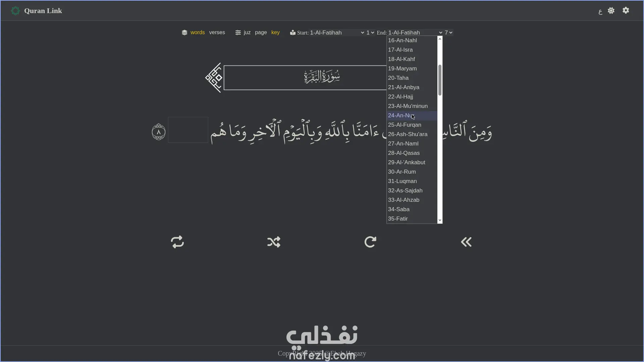The height and width of the screenshot is (362, 644).
Task: Select the page range option
Action: click(x=261, y=33)
